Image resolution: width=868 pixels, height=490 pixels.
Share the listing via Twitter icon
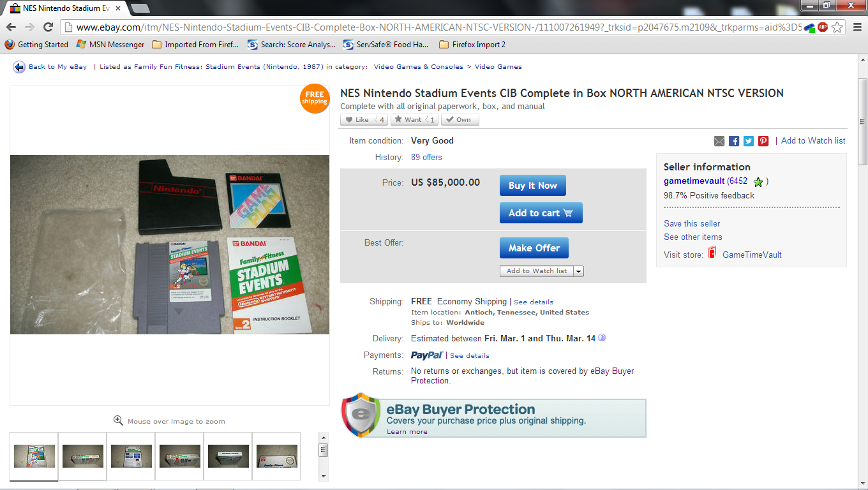click(749, 141)
